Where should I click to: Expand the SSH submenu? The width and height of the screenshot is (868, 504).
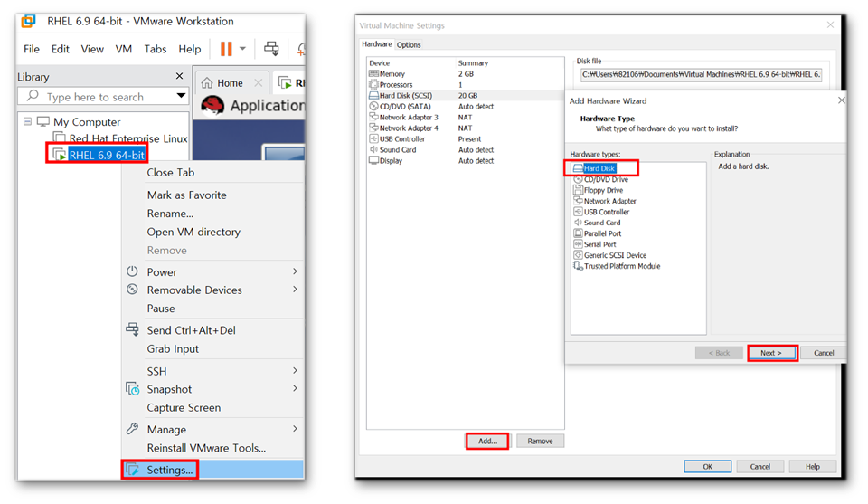212,370
